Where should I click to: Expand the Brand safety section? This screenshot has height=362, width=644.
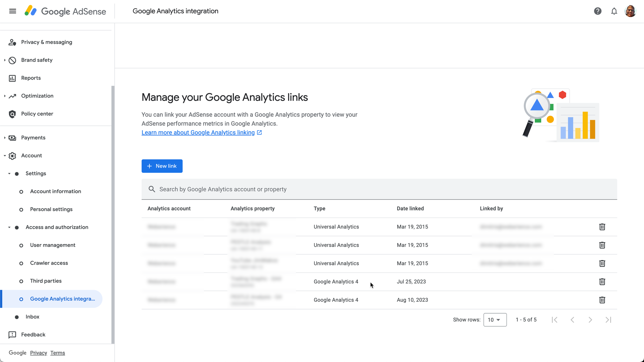tap(5, 60)
